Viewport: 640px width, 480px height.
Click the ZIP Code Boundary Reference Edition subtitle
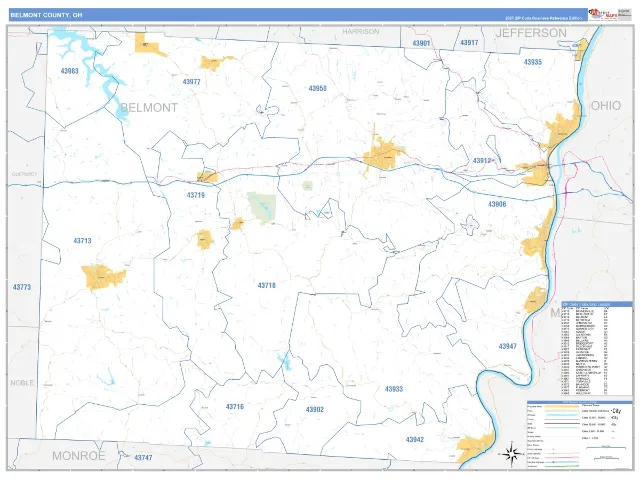(543, 18)
